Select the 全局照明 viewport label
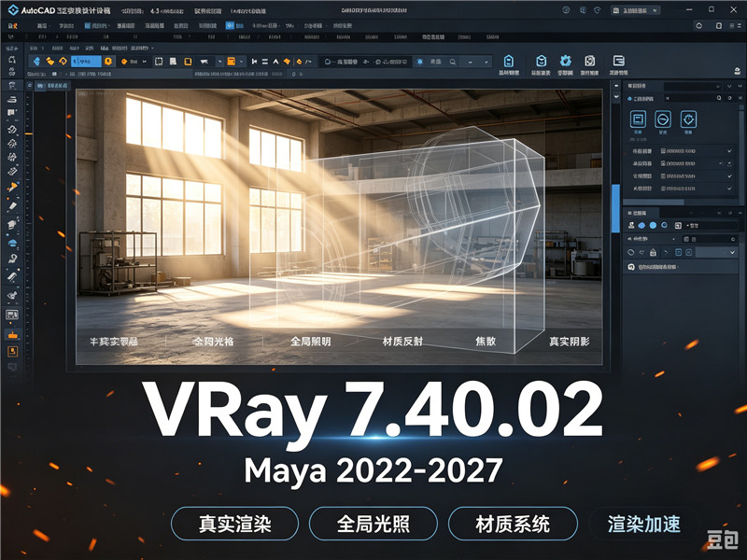This screenshot has width=747, height=560. [x=311, y=341]
